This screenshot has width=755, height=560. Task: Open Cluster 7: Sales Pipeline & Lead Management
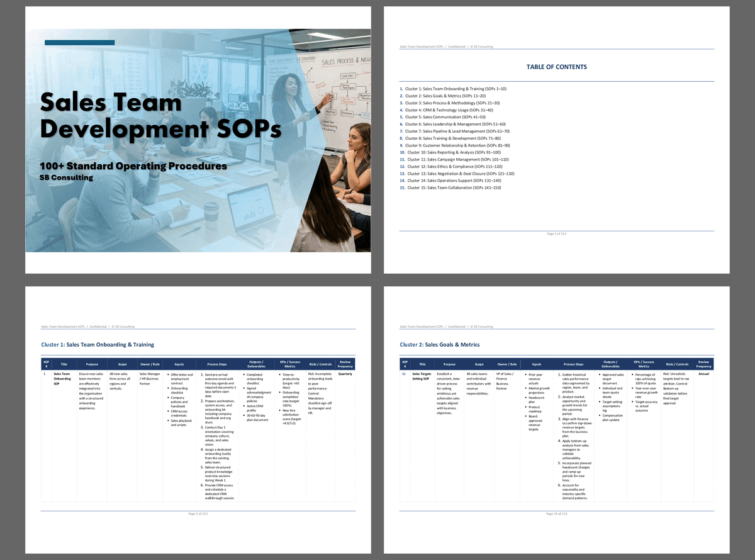(457, 131)
